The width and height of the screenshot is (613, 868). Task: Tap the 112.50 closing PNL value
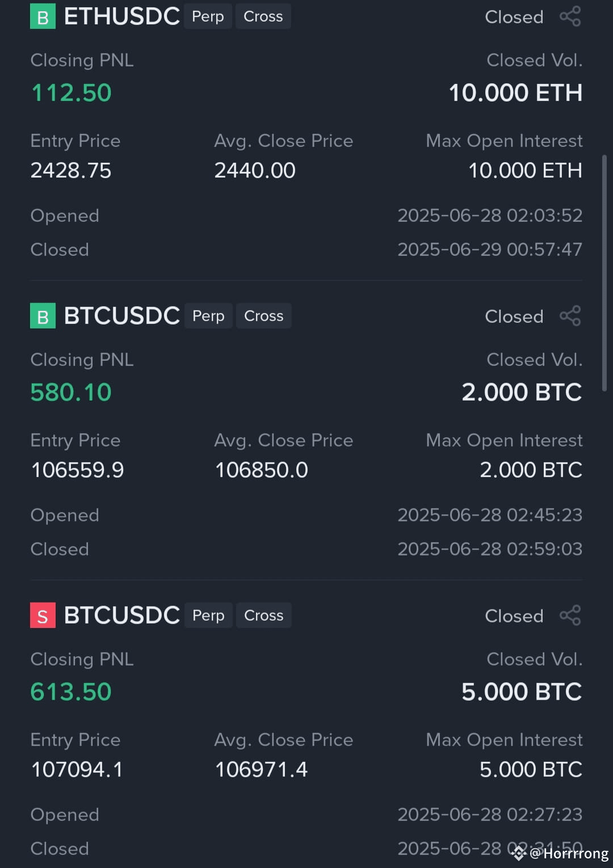pos(71,92)
